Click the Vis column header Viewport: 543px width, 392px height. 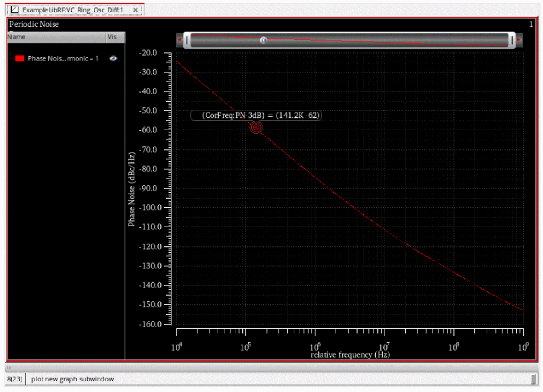click(x=112, y=37)
